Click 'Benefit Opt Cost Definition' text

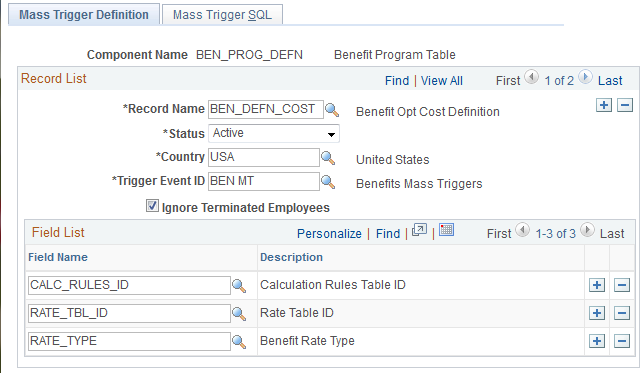pyautogui.click(x=428, y=112)
